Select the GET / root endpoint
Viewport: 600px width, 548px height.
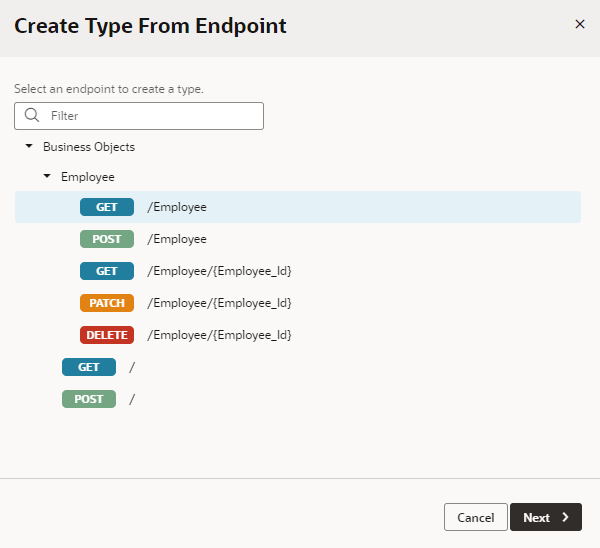click(298, 367)
